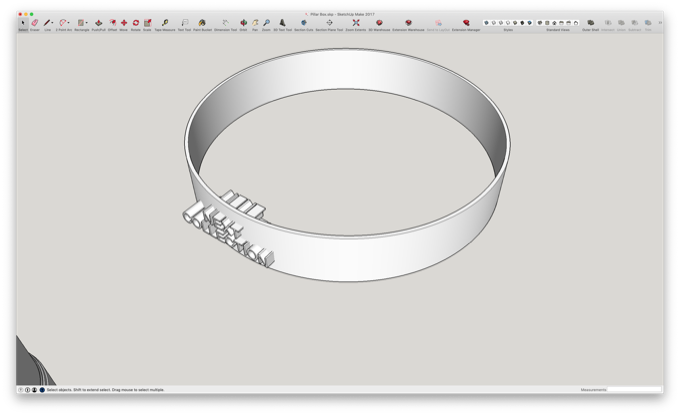Image resolution: width=680 pixels, height=415 pixels.
Task: Activate the Rotate tool
Action: coord(136,23)
